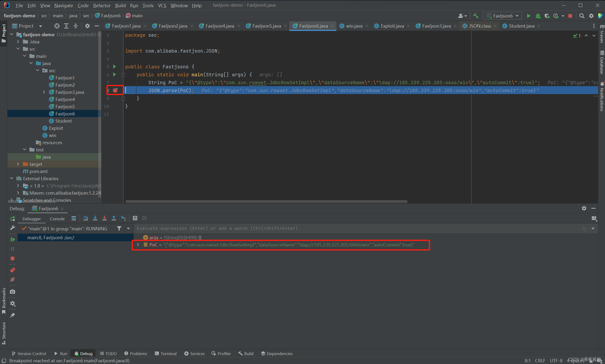
Task: Close the Fastjson6.java editor tab
Action: (x=332, y=26)
